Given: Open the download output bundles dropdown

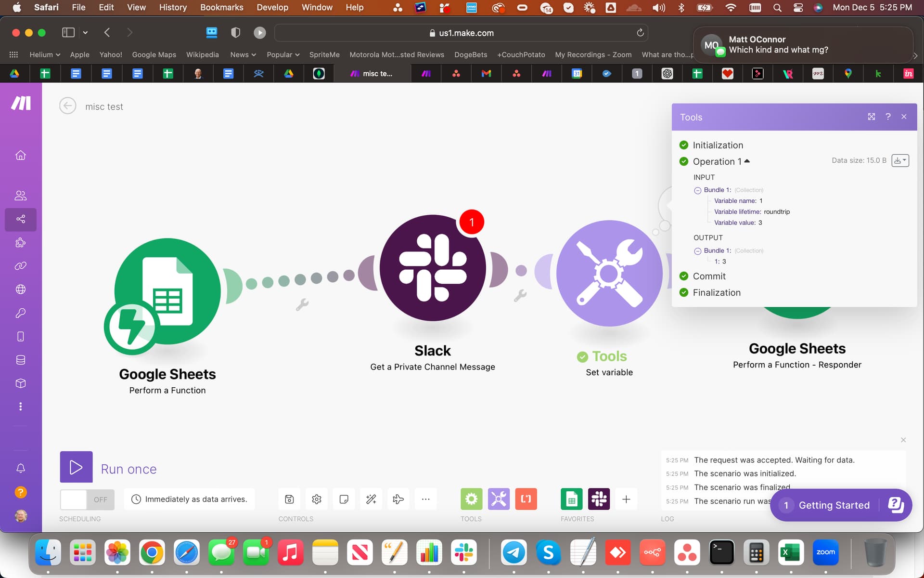Looking at the screenshot, I should tap(900, 160).
